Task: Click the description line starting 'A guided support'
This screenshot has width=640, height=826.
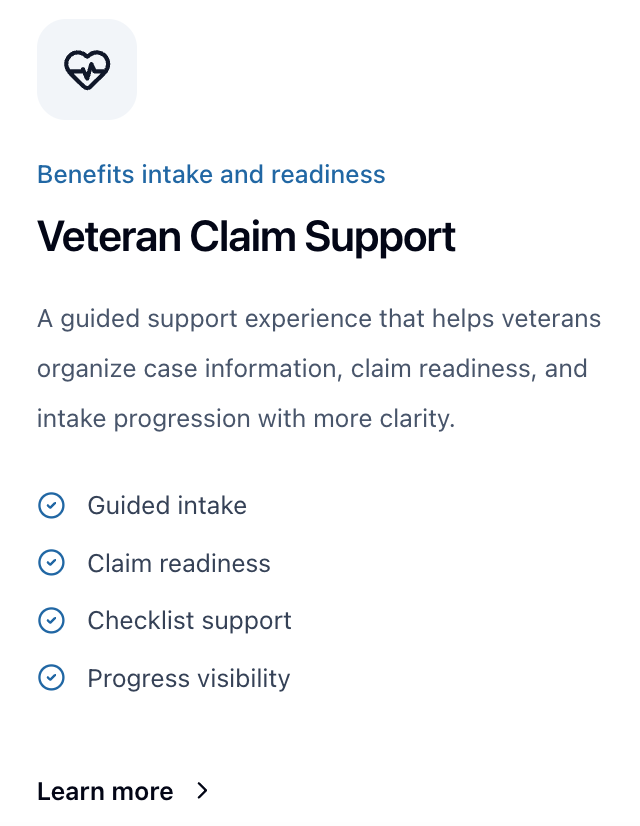Action: click(x=319, y=319)
